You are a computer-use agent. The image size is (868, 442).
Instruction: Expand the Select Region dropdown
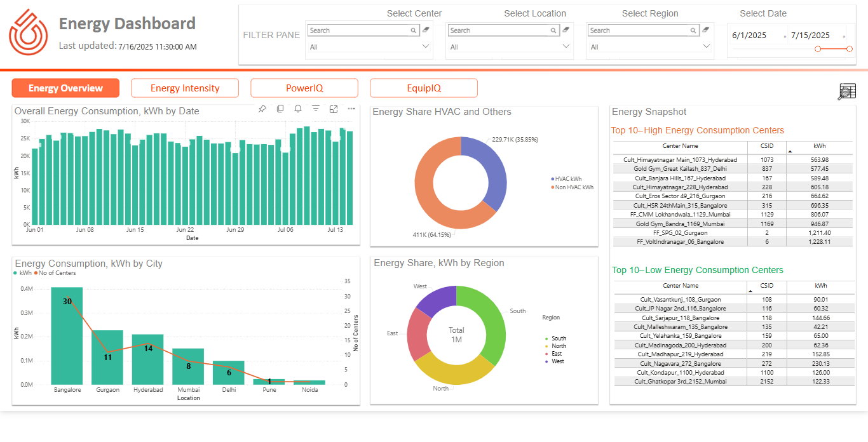[706, 46]
